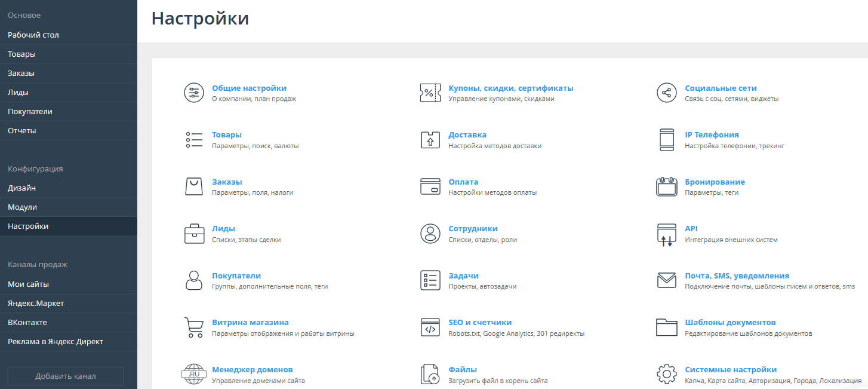Open Рабочий стол in the sidebar
This screenshot has height=389, width=868.
[33, 35]
